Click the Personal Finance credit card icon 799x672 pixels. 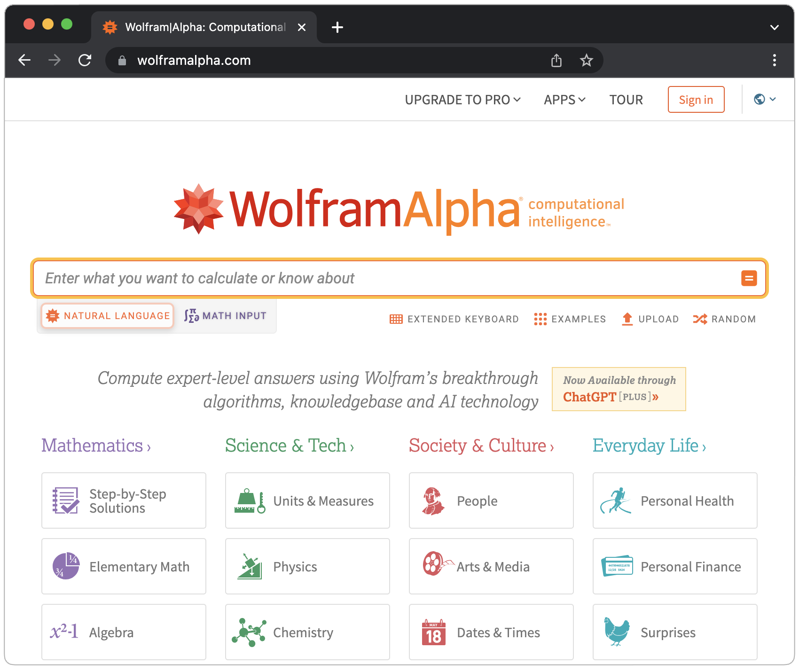pyautogui.click(x=617, y=566)
